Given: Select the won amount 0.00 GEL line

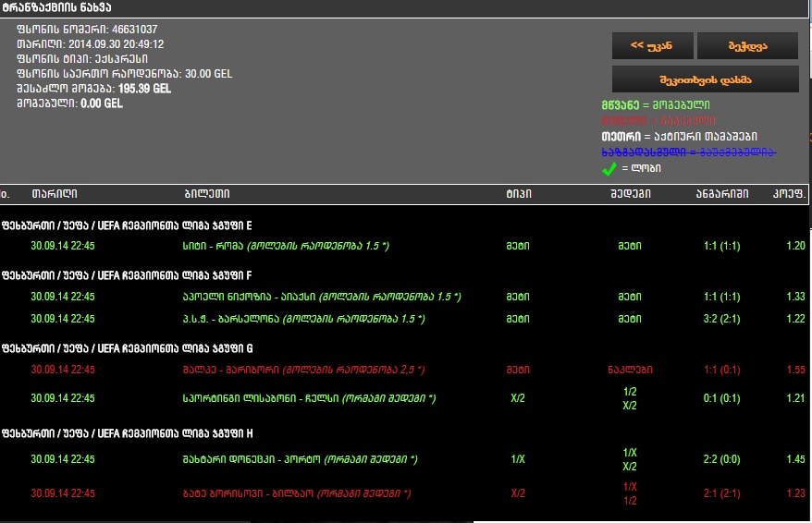Looking at the screenshot, I should (70, 103).
